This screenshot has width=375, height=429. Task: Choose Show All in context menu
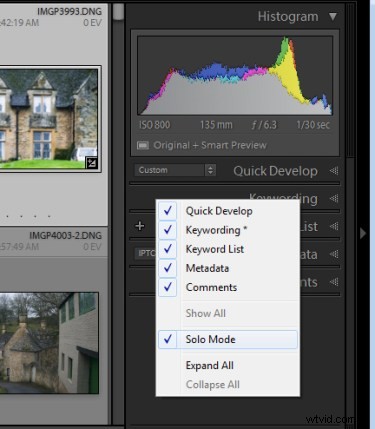[x=228, y=313]
